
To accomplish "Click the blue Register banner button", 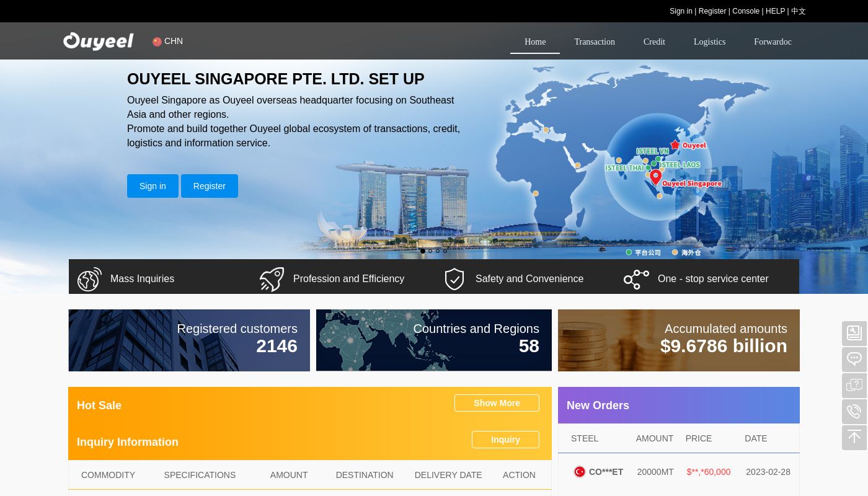I will point(210,186).
